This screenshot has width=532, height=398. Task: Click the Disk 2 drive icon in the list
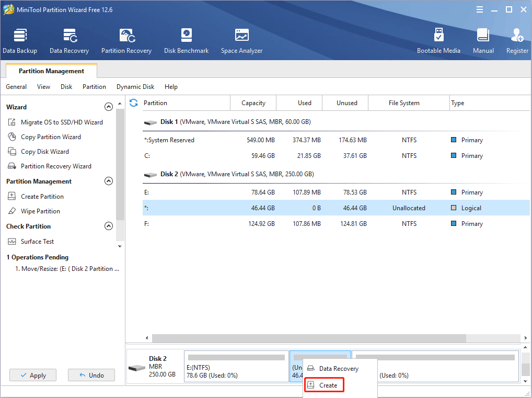click(x=151, y=175)
